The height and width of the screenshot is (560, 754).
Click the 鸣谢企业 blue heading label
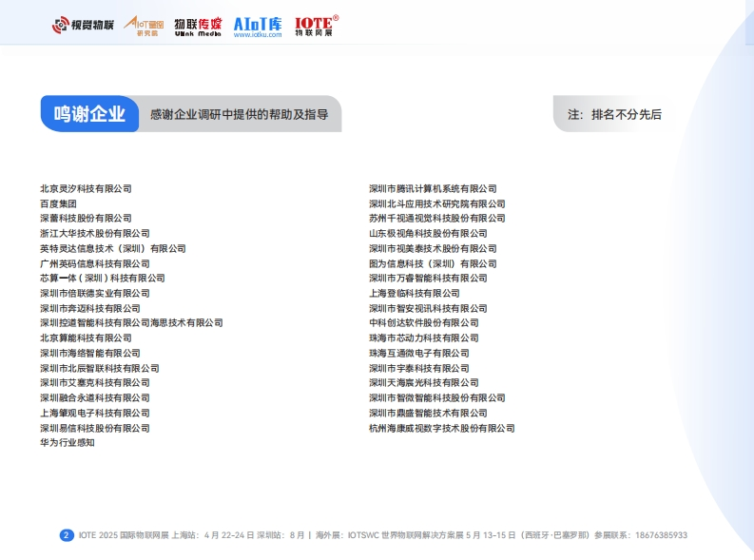point(89,114)
